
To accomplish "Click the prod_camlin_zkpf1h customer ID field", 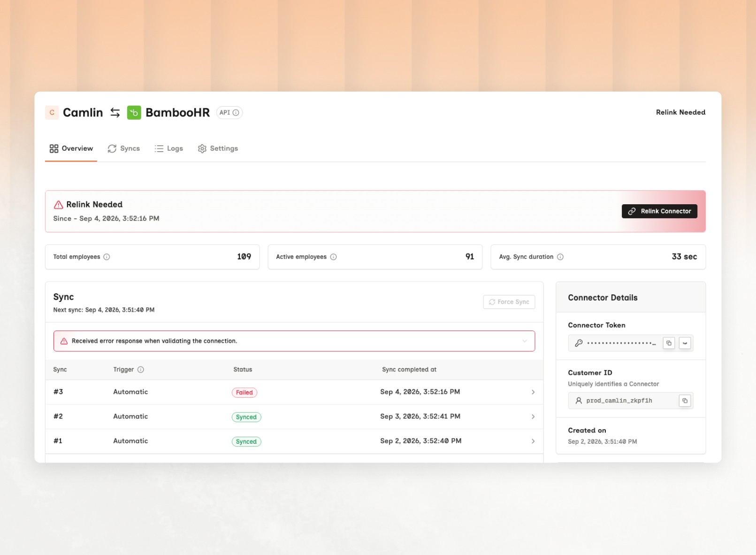I will (x=631, y=401).
